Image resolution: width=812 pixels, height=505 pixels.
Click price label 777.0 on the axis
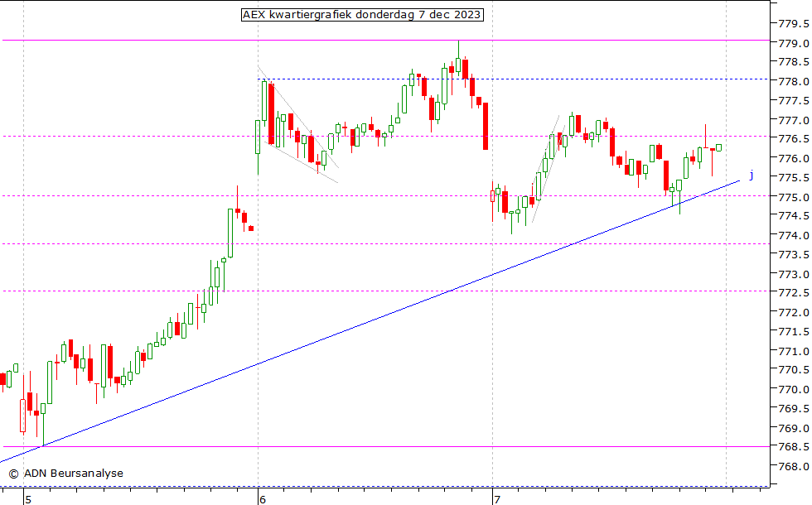coord(794,121)
